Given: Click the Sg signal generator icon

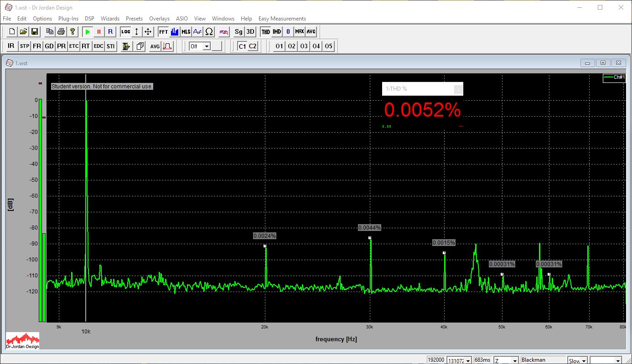Looking at the screenshot, I should pyautogui.click(x=238, y=32).
